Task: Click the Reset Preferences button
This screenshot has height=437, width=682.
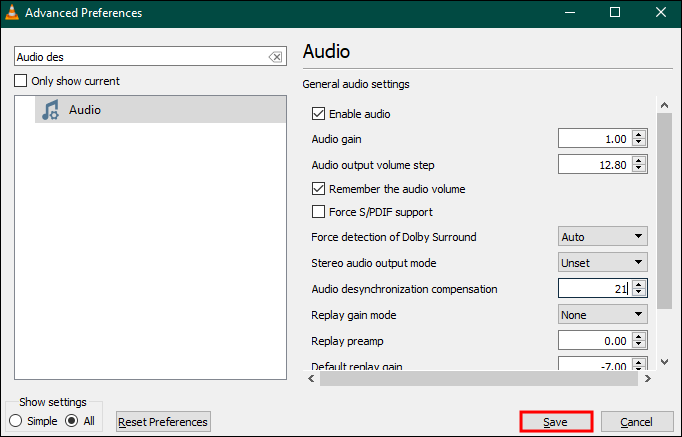Action: [163, 422]
